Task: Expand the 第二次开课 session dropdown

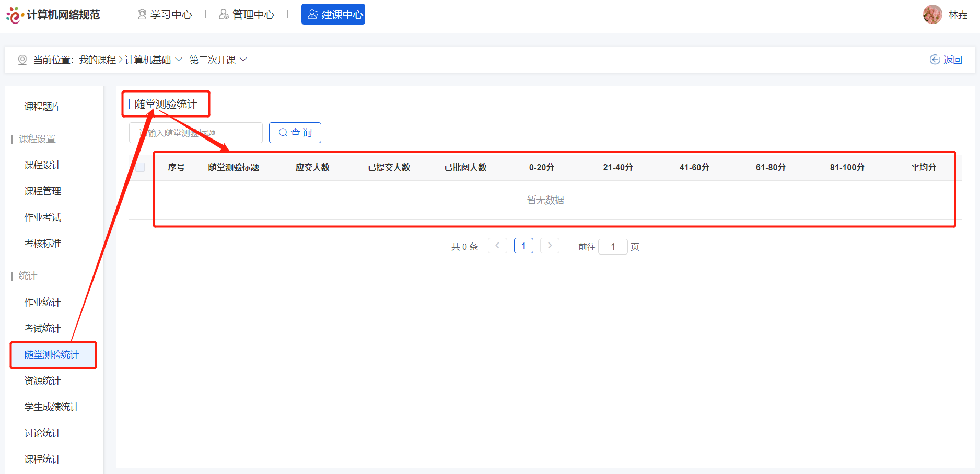Action: (218, 60)
